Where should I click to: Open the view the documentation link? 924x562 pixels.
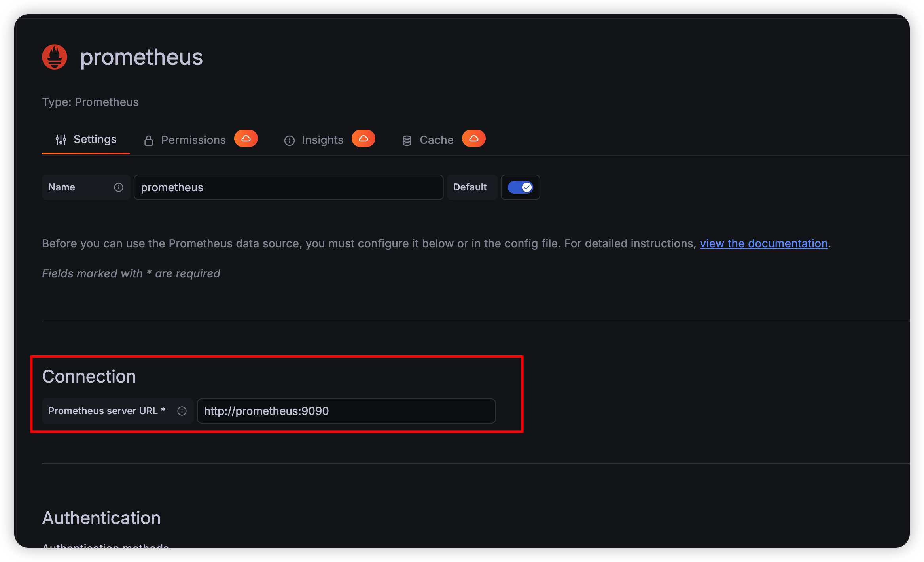[x=764, y=243]
